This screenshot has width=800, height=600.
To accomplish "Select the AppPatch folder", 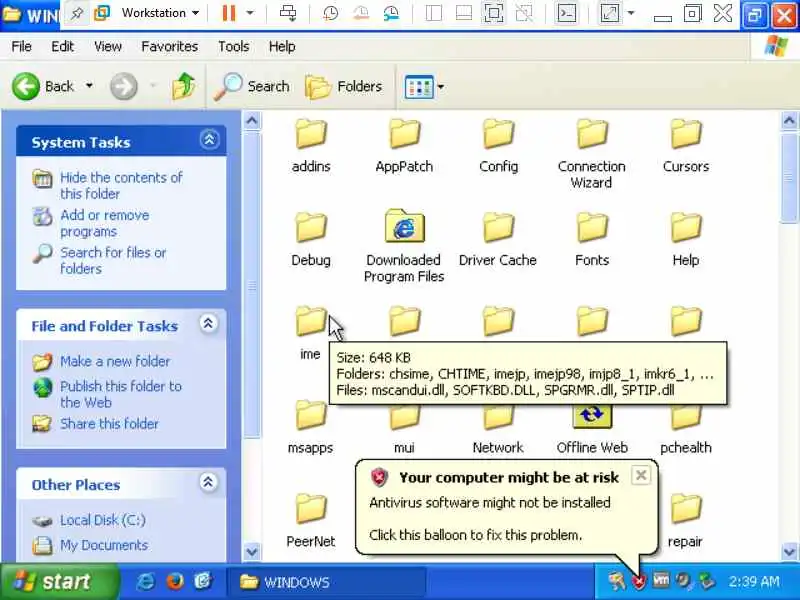I will tap(404, 145).
